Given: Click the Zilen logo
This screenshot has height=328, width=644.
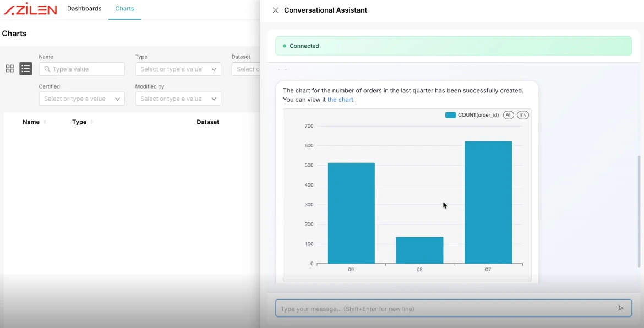Looking at the screenshot, I should point(30,9).
